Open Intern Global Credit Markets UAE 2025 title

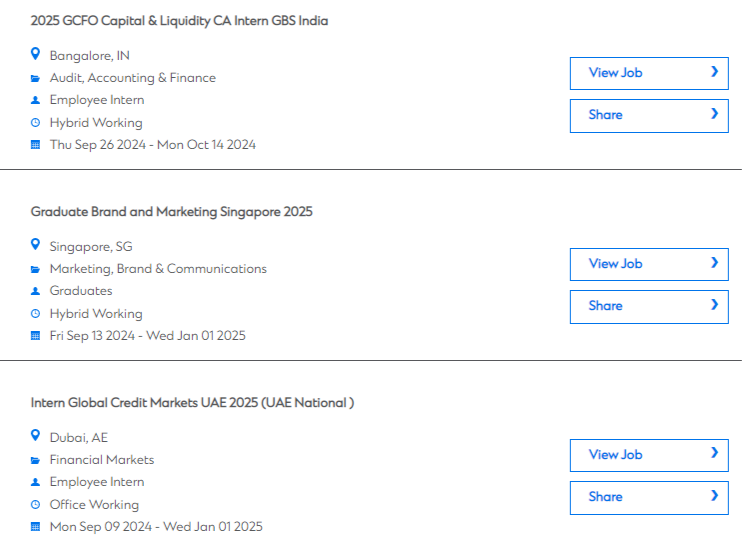(x=192, y=403)
